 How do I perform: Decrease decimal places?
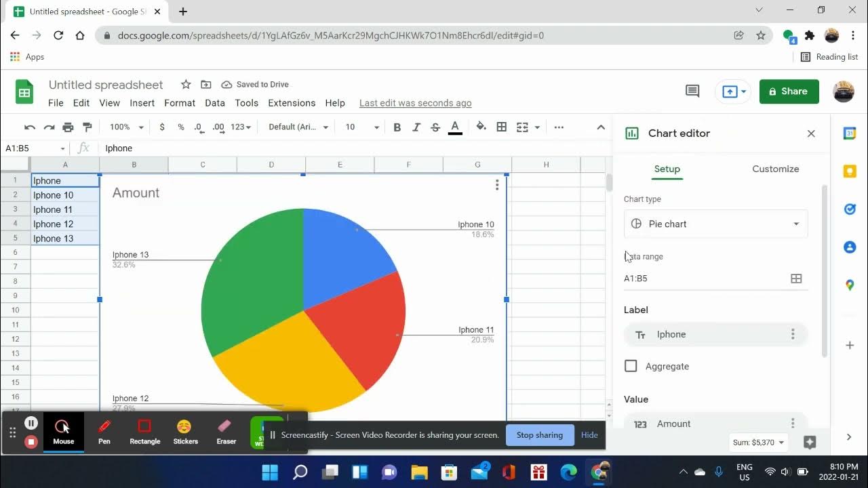(x=199, y=127)
